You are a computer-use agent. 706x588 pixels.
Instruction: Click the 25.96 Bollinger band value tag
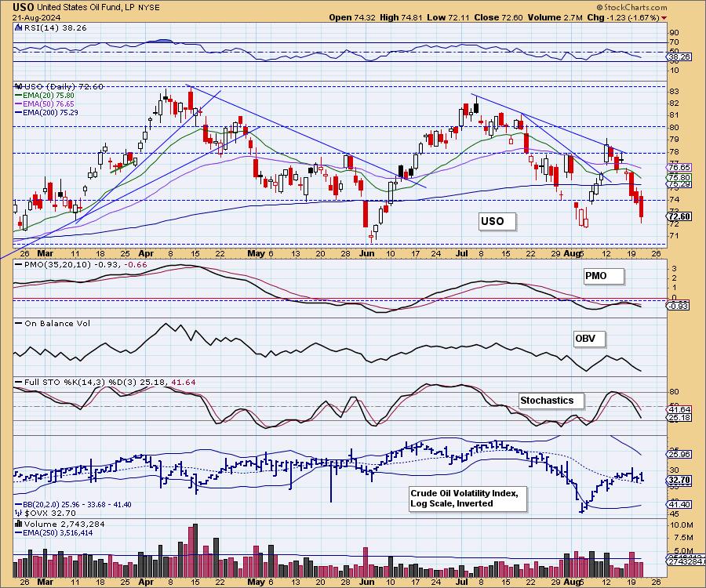(679, 455)
